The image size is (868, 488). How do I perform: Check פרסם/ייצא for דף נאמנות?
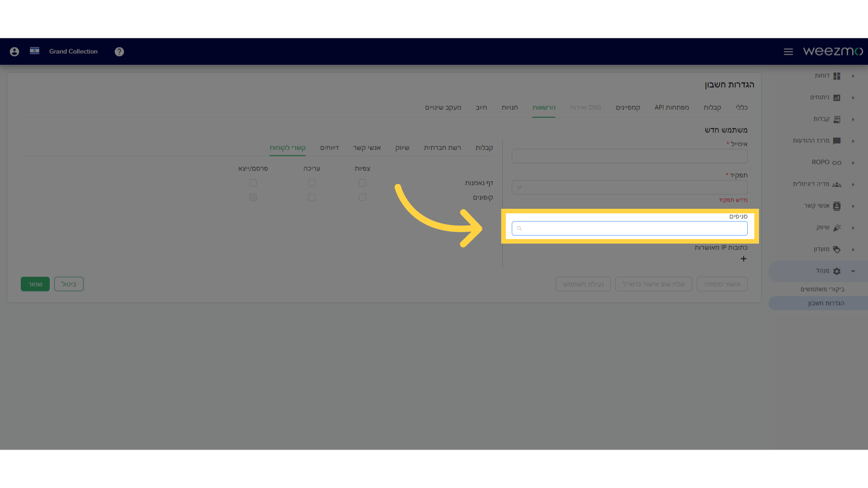(x=253, y=183)
